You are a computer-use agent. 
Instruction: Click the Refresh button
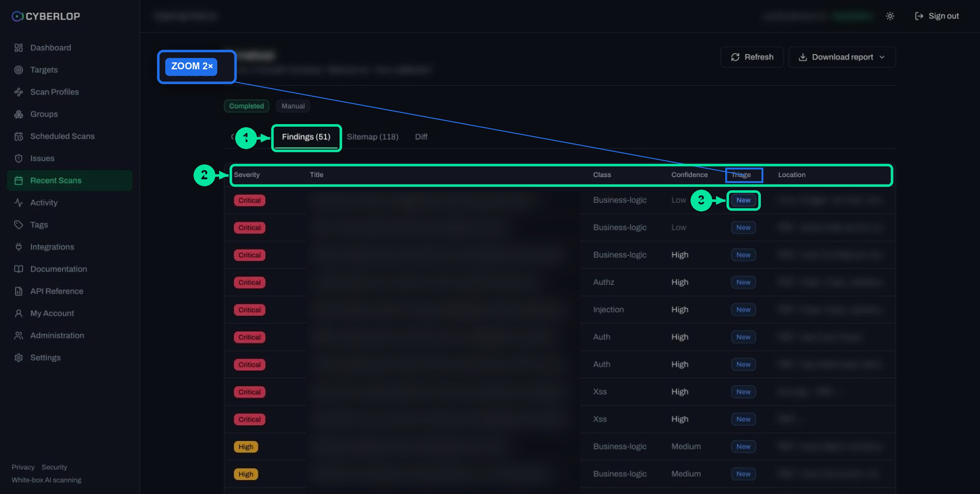752,57
